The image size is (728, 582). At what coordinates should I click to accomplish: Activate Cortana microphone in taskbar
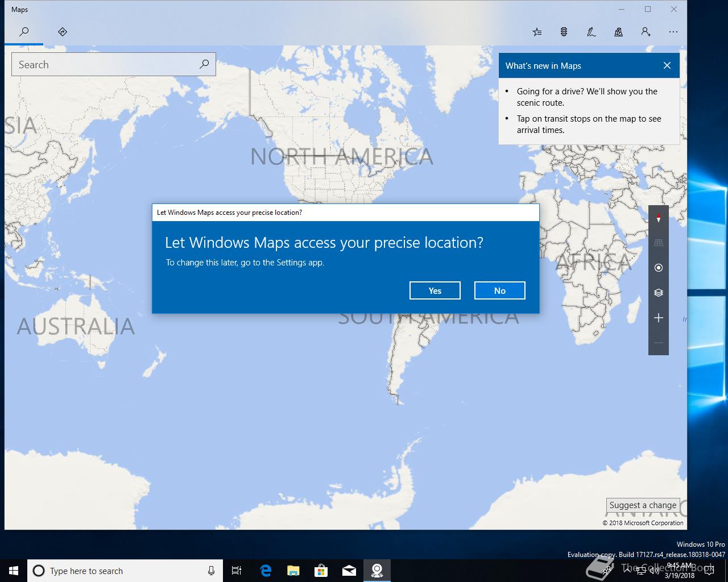point(212,571)
